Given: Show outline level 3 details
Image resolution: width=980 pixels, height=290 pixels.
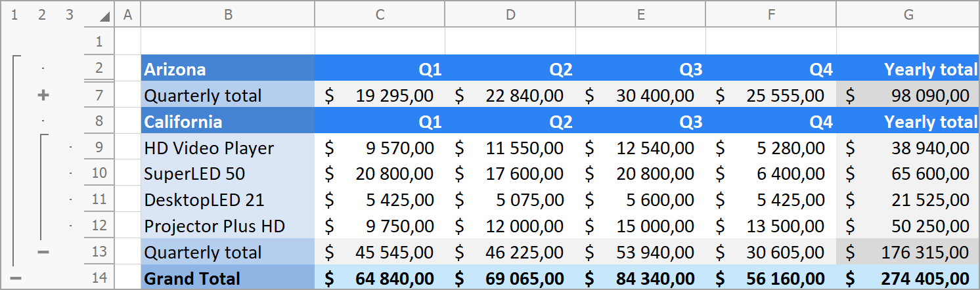Looking at the screenshot, I should tap(70, 14).
